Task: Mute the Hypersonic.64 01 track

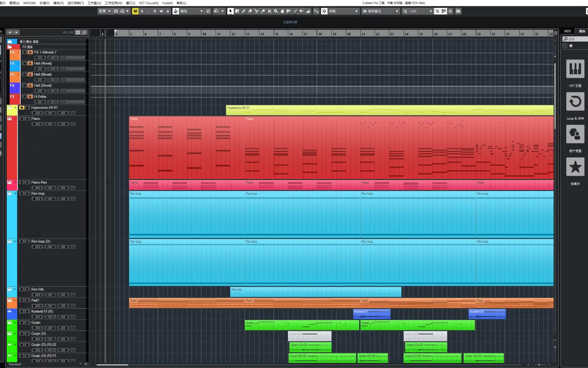Action: pos(22,108)
